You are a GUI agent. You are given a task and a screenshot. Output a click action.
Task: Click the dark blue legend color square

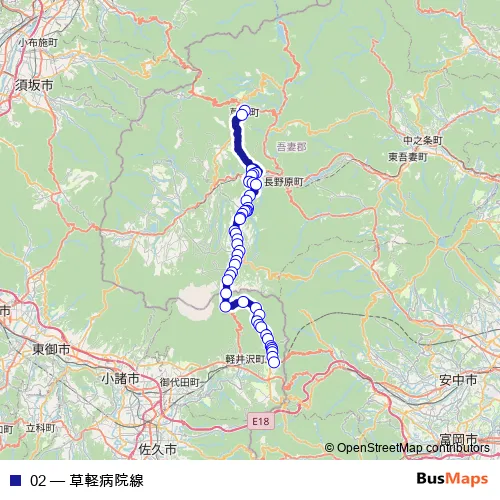coord(15,480)
